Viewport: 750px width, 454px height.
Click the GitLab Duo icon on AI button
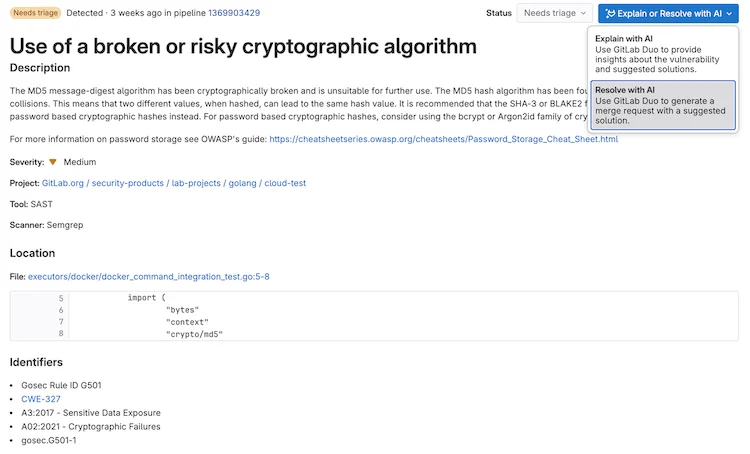point(611,14)
